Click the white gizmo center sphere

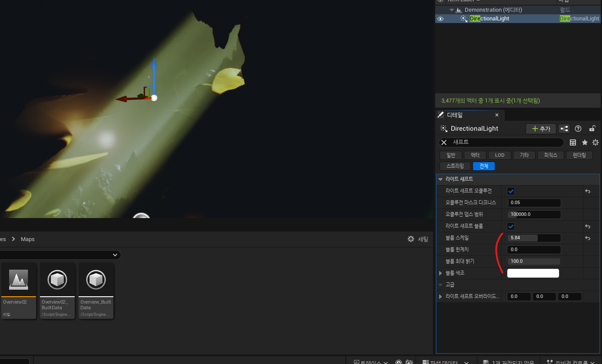click(154, 98)
